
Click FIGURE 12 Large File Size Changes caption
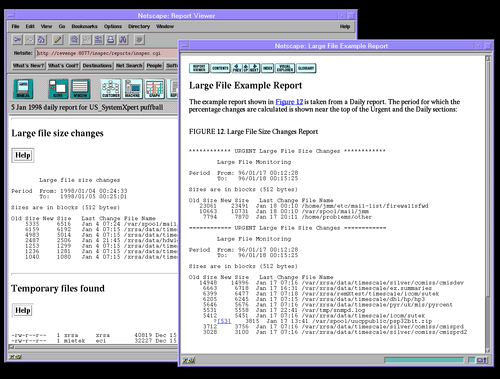pos(253,132)
